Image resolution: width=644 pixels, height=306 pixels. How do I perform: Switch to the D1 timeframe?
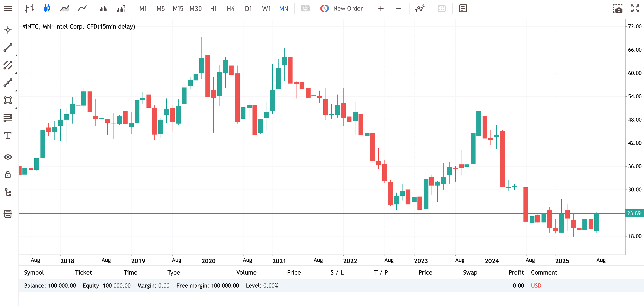pos(248,9)
